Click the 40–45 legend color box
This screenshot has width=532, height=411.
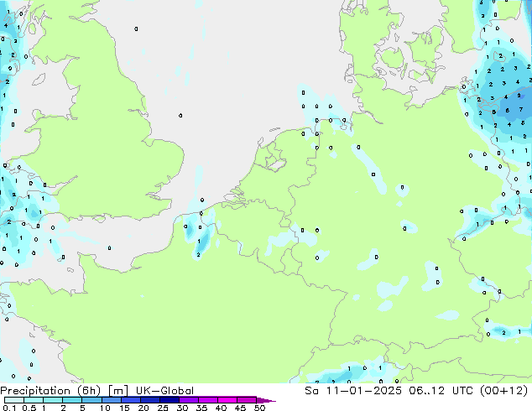point(227,400)
